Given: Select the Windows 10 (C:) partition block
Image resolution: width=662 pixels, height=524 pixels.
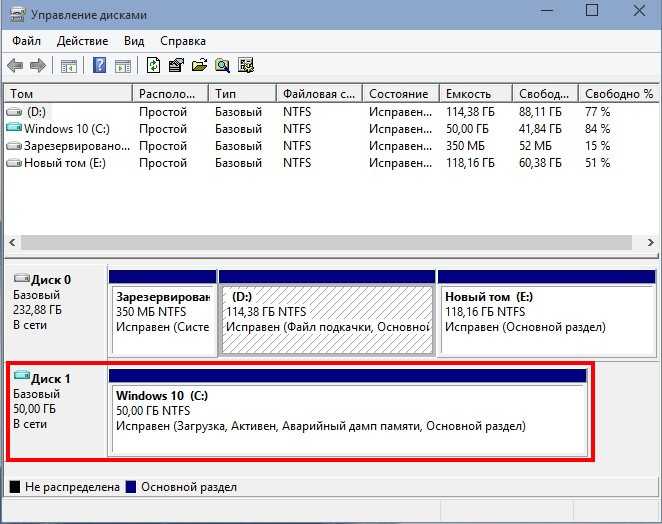Looking at the screenshot, I should 348,413.
